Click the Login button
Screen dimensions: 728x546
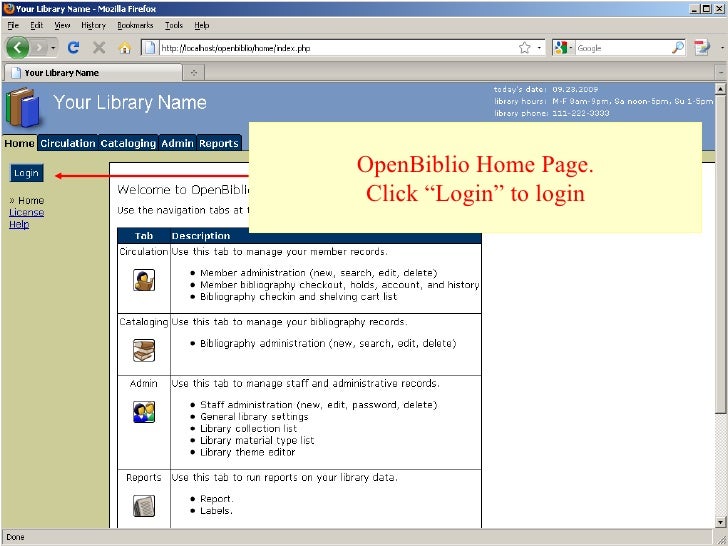pyautogui.click(x=26, y=173)
